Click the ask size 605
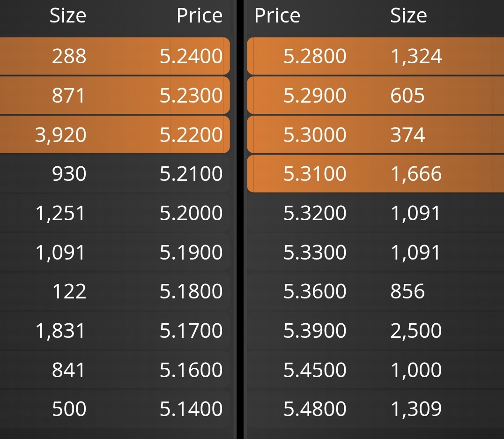 407,96
